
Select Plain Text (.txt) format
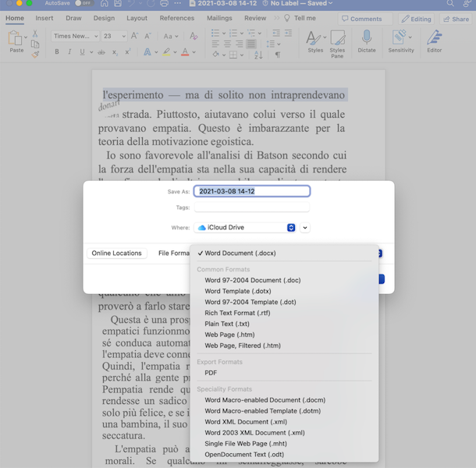click(x=227, y=324)
